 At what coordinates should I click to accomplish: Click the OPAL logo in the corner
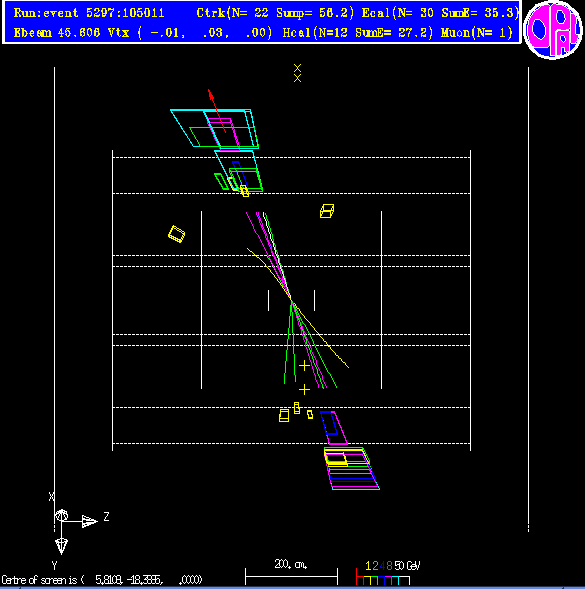pyautogui.click(x=553, y=30)
